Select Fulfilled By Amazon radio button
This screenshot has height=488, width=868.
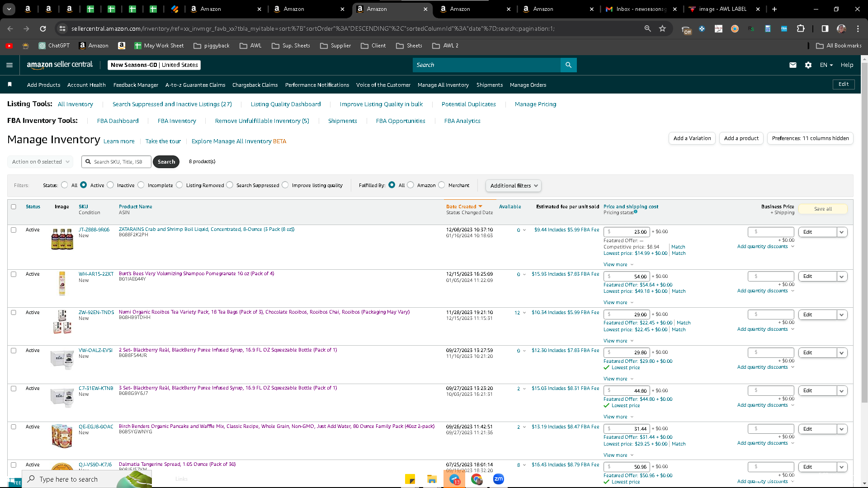[410, 185]
